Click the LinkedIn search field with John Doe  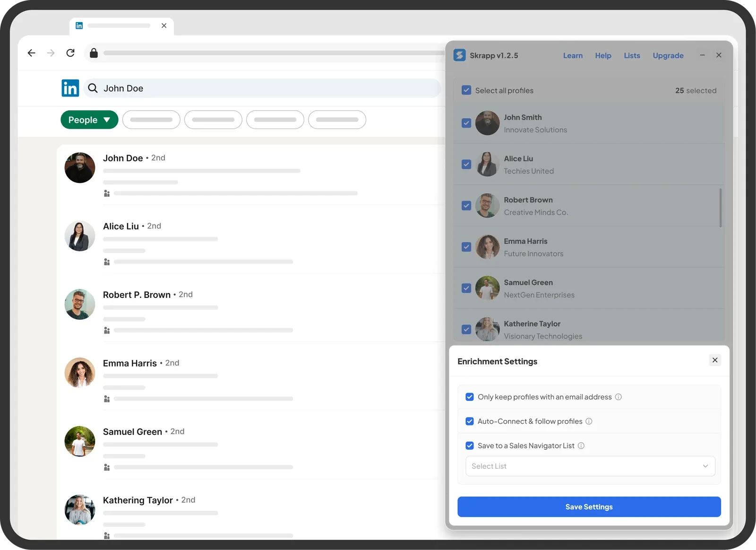[x=262, y=88]
